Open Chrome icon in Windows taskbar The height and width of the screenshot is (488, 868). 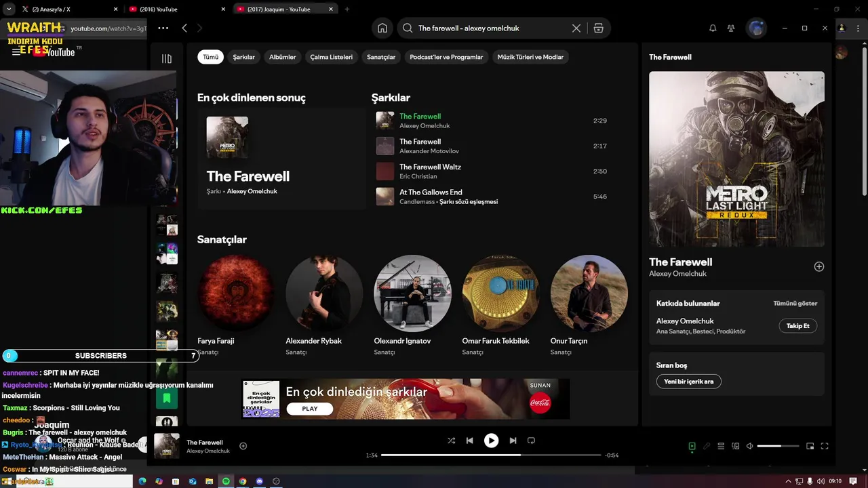(243, 481)
